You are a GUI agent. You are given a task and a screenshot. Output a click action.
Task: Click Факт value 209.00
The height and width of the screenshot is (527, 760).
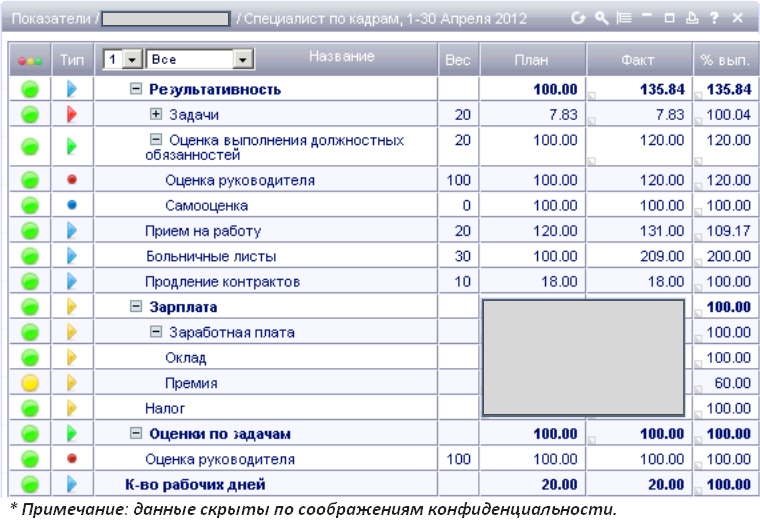click(x=662, y=256)
